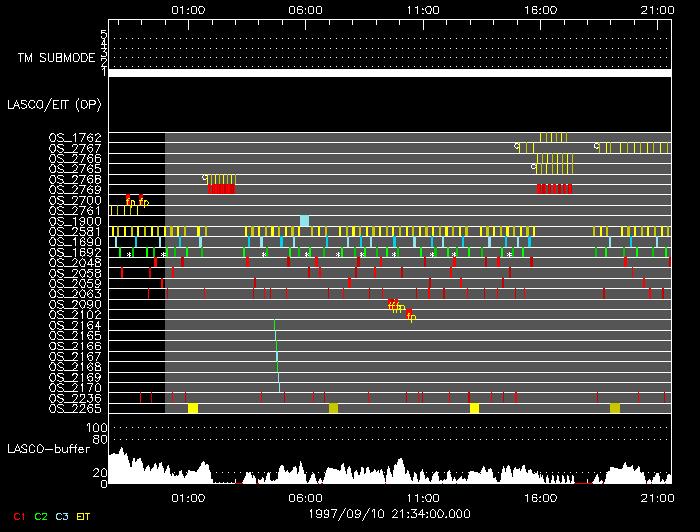Click the C3 legend label
The height and width of the screenshot is (532, 700).
click(63, 516)
